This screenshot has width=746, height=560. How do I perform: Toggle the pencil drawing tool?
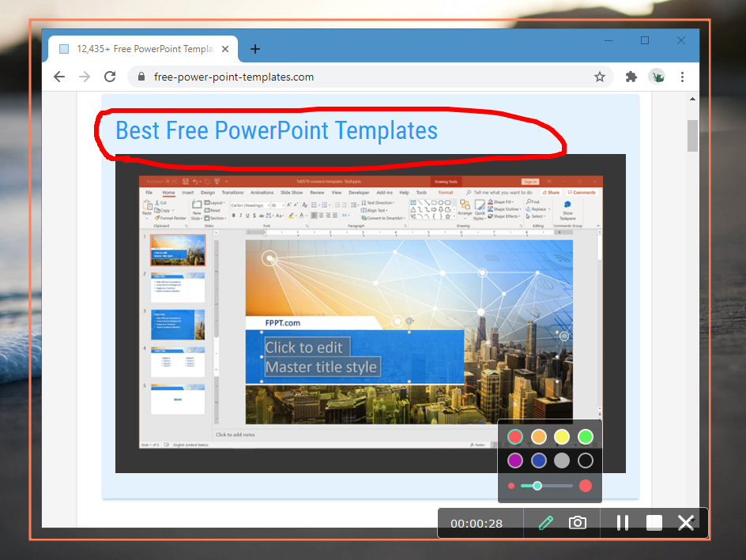coord(545,523)
